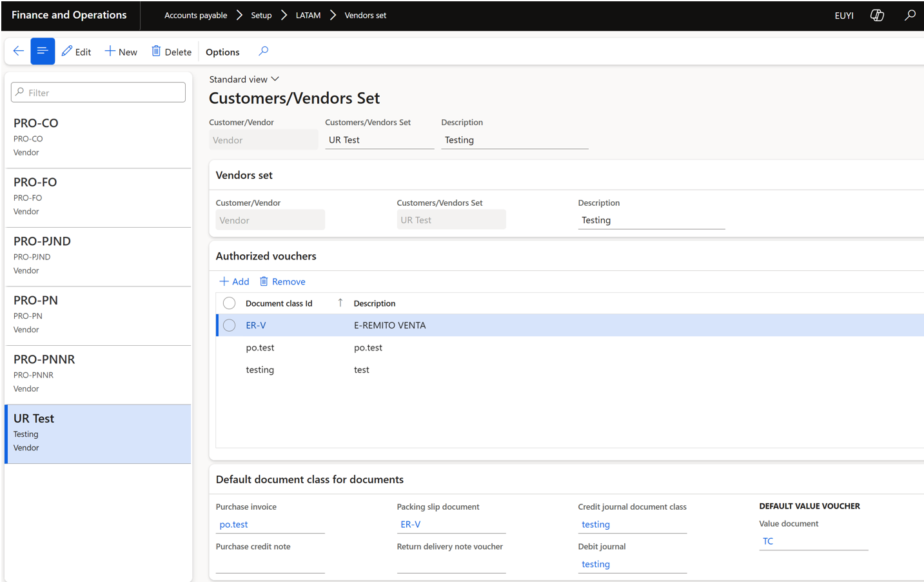Click the top-right global search icon
The width and height of the screenshot is (924, 582).
[x=910, y=15]
